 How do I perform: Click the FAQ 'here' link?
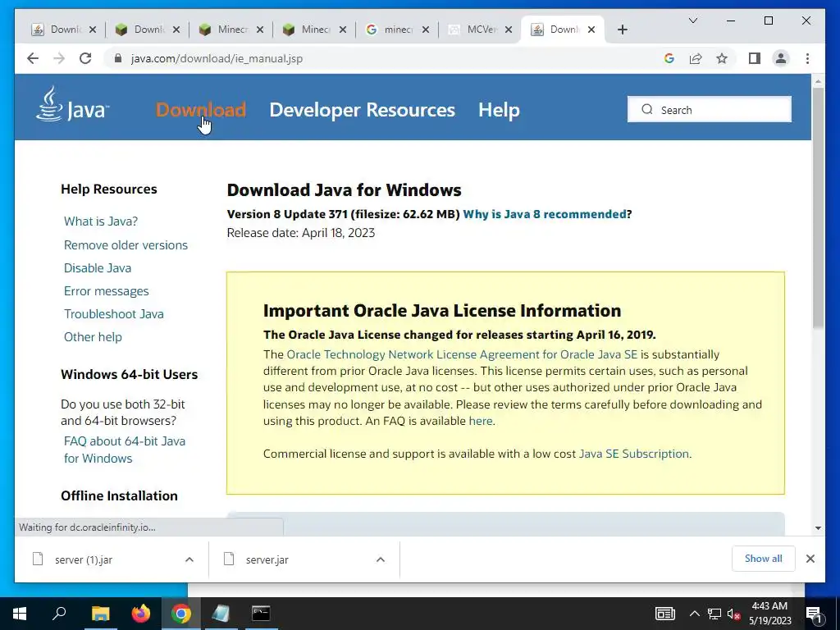click(481, 421)
